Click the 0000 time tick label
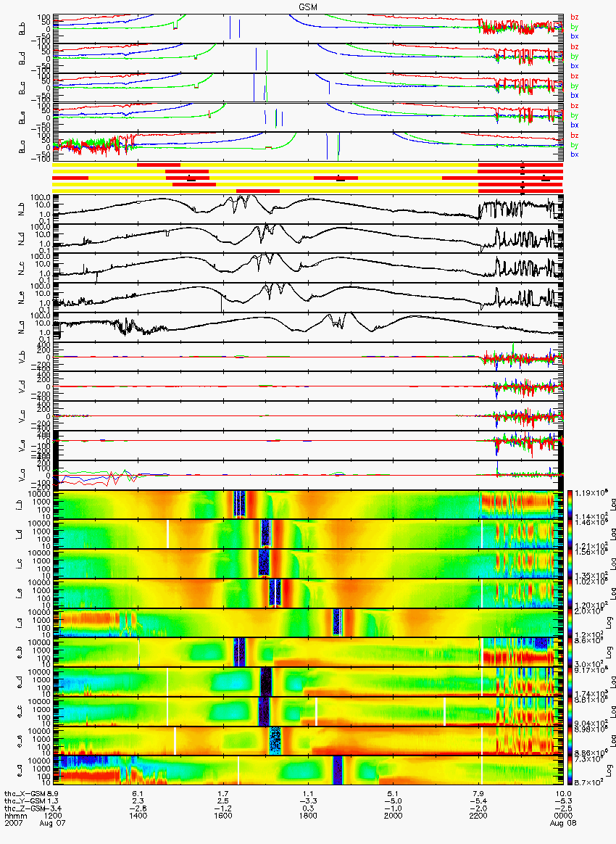 click(x=563, y=816)
